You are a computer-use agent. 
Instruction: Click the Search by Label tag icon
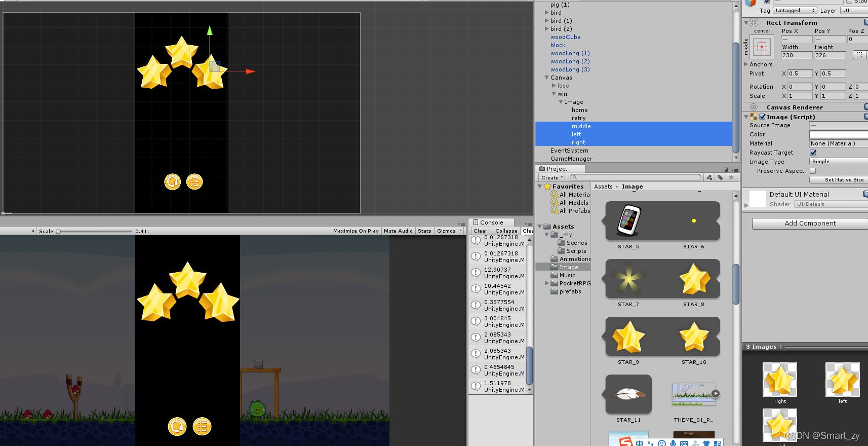coord(720,177)
